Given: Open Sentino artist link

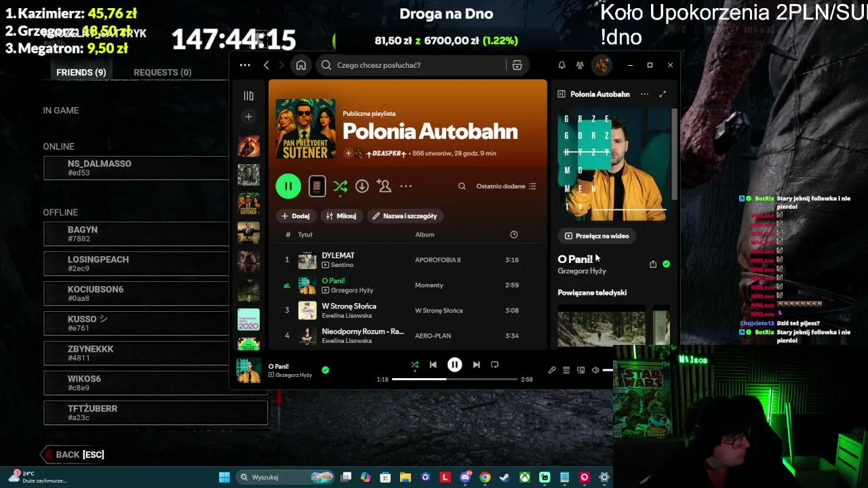Looking at the screenshot, I should [x=342, y=265].
